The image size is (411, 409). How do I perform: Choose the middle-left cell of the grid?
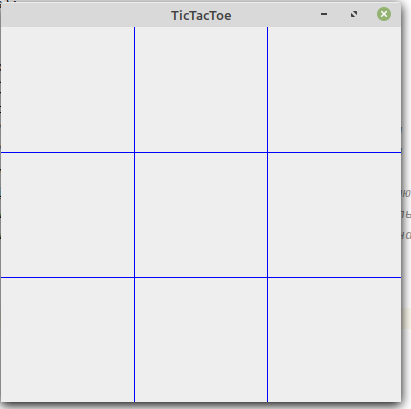coord(67,215)
